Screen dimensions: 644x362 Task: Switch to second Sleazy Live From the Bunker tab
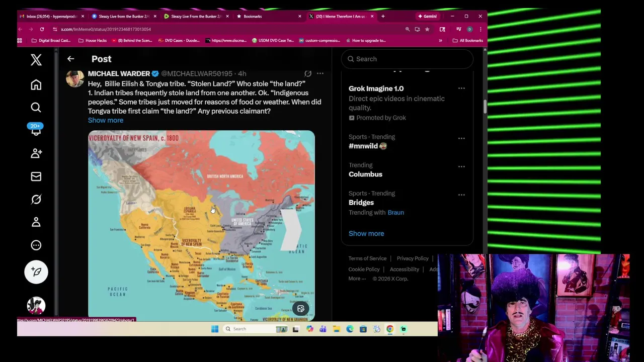[196, 16]
